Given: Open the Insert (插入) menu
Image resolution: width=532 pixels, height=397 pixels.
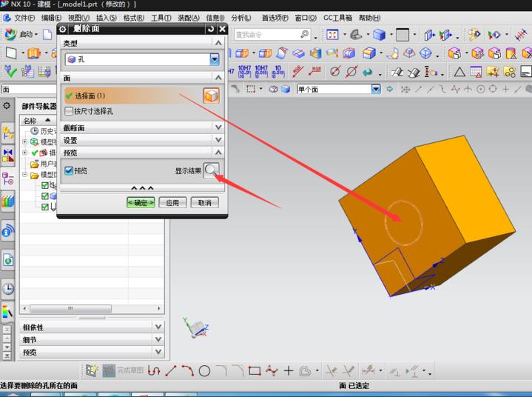Looking at the screenshot, I should tap(106, 17).
